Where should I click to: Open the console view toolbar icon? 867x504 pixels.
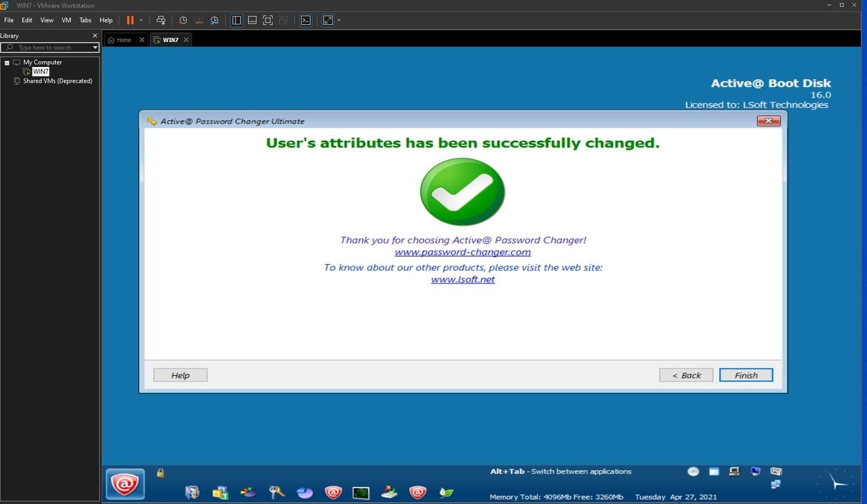[305, 20]
